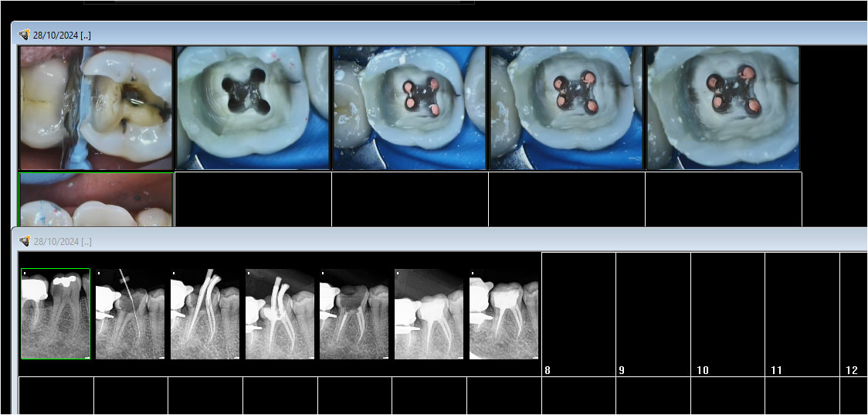Select the first X-ray with the green border
Viewport: 868px width, 415px height.
tap(56, 314)
